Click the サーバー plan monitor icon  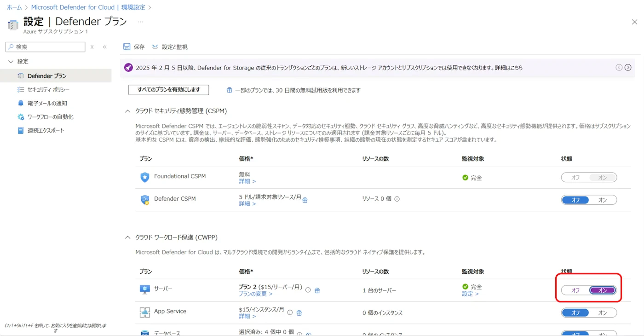145,290
